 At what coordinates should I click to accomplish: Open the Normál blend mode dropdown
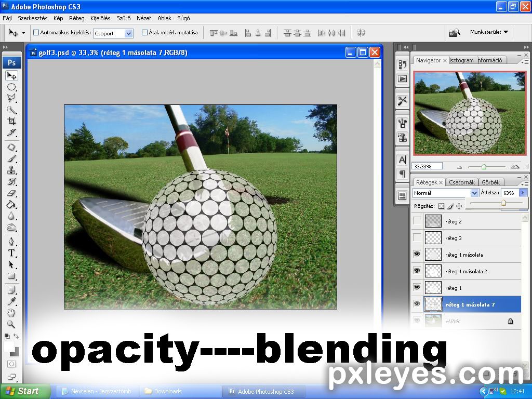tap(474, 193)
